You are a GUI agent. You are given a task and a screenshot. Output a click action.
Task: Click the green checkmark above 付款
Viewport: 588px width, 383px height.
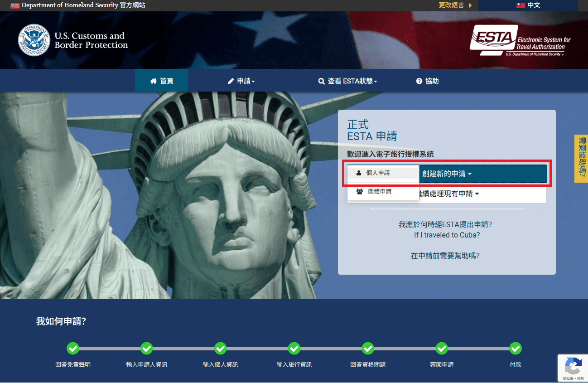tap(516, 349)
